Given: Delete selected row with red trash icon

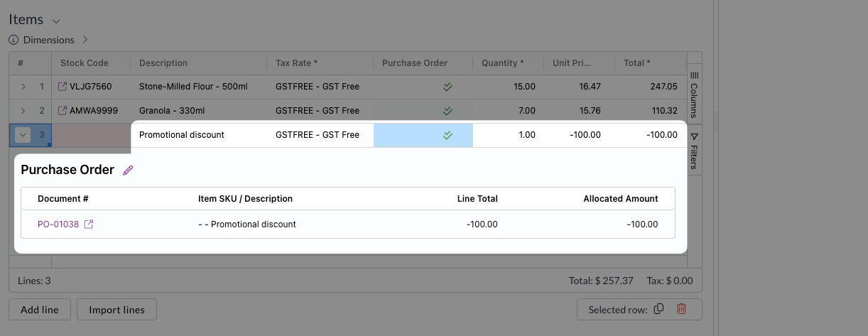Looking at the screenshot, I should [x=681, y=309].
